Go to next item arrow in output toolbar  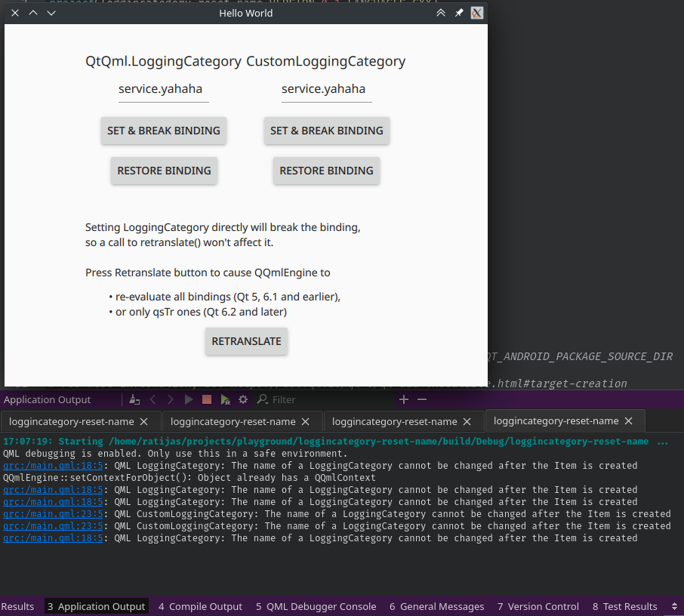pos(171,399)
